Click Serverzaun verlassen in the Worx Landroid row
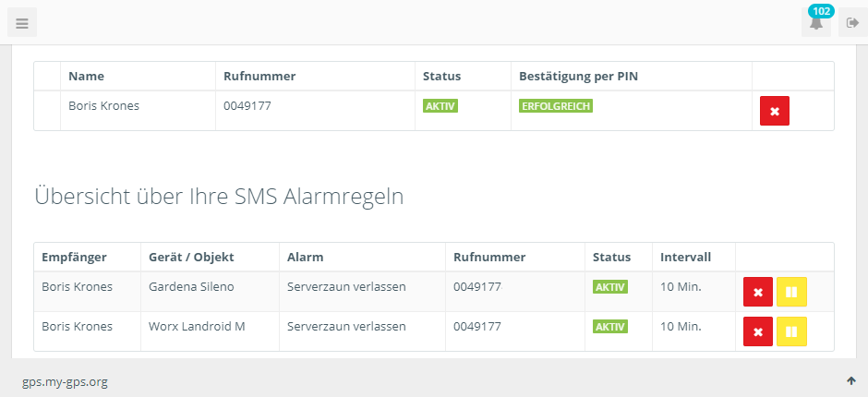Screen dimensions: 868x397 [x=346, y=327]
